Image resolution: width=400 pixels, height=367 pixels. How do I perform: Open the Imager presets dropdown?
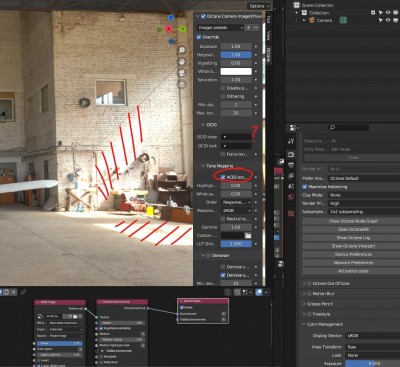(x=220, y=28)
